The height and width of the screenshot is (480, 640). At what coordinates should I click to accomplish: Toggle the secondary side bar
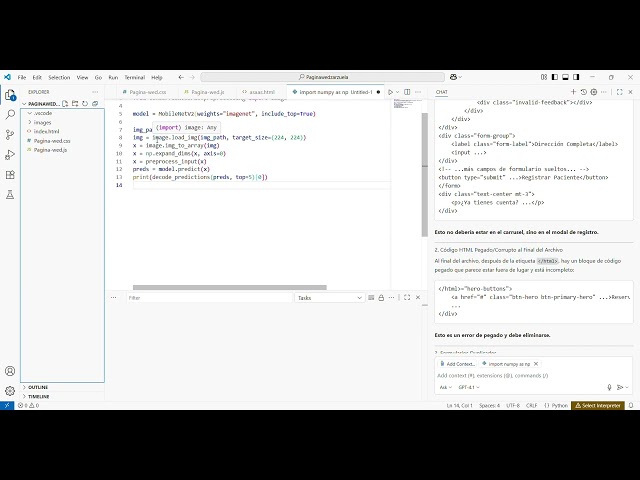576,77
